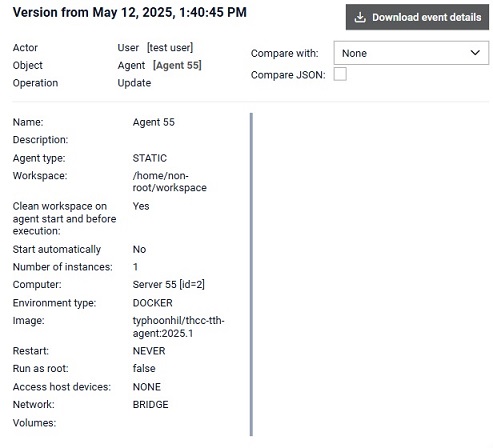This screenshot has height=448, width=493.
Task: Click the Server 55 [id=2] computer value
Action: 169,284
